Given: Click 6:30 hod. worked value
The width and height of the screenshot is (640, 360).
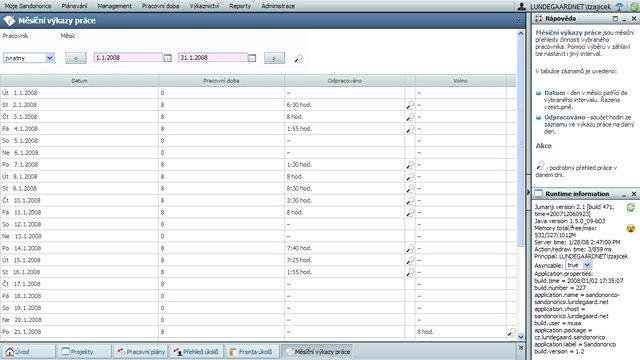Looking at the screenshot, I should [x=299, y=105].
